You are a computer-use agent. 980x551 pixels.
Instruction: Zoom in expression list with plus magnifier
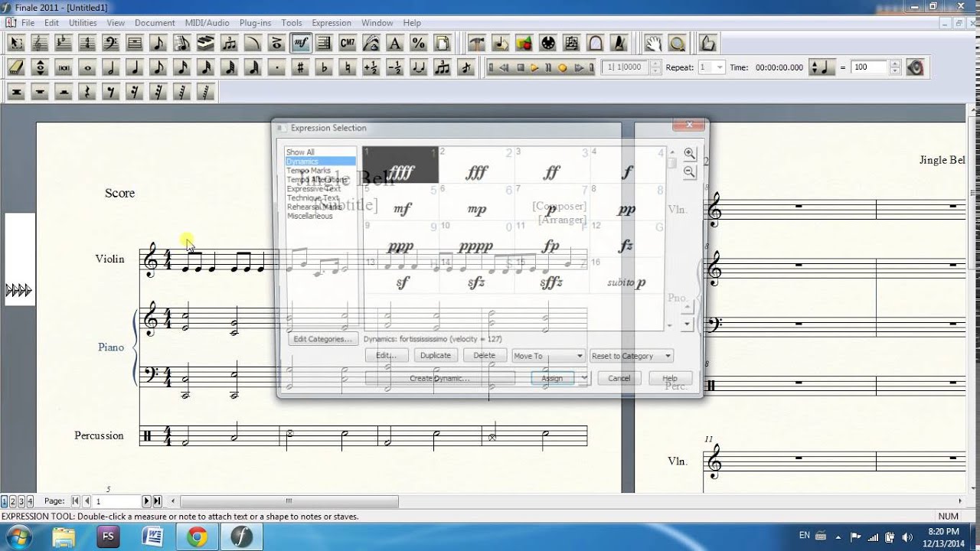(x=690, y=154)
